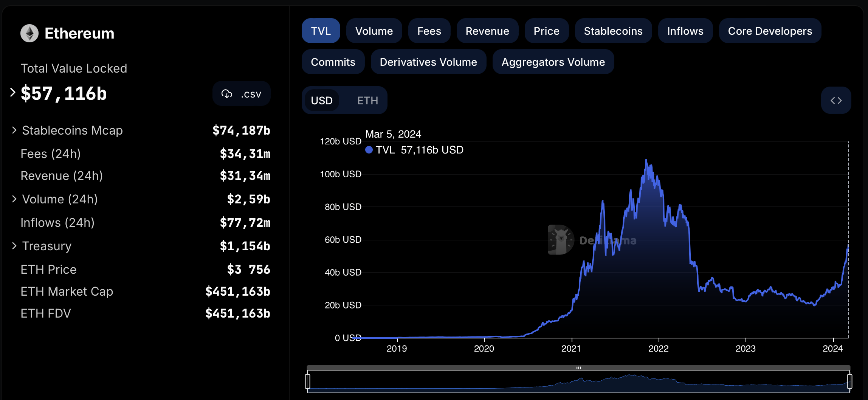Click the $74,187b stablecoins value

point(241,130)
